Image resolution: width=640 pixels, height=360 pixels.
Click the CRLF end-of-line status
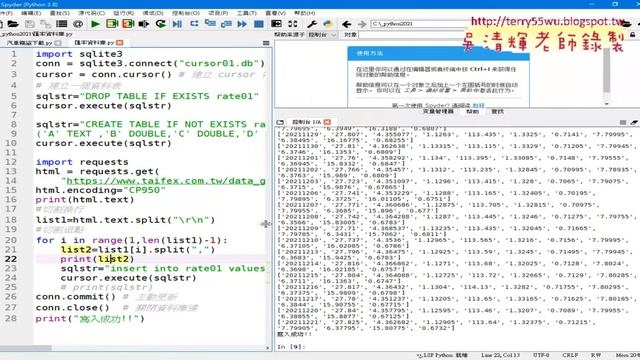570,355
